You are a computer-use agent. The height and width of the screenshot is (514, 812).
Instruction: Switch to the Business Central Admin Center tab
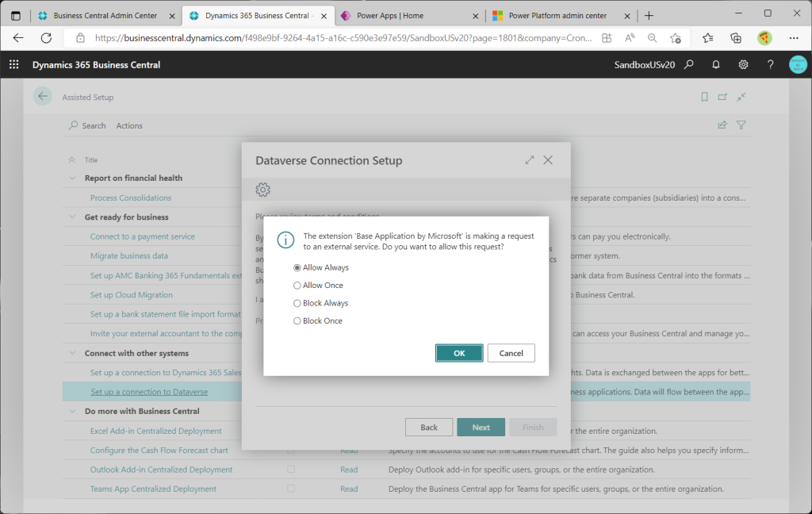[105, 16]
